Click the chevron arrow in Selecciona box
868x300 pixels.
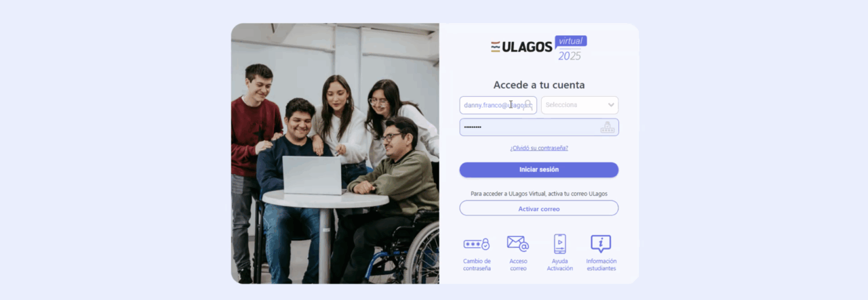coord(611,105)
